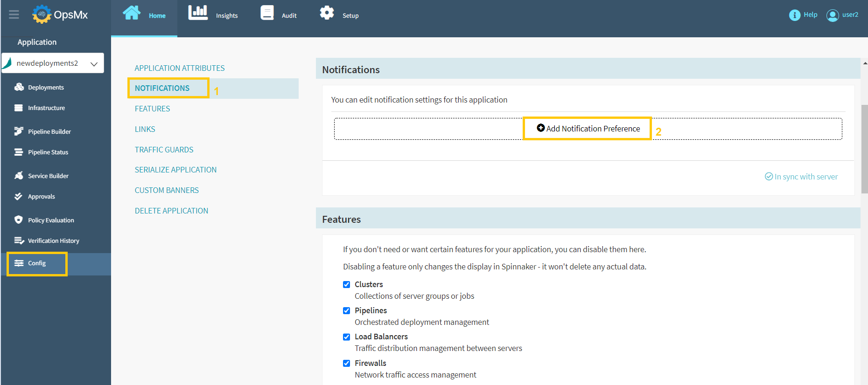Click the vertical scrollbar thumb
Screen dimensions: 868x385
(864, 149)
